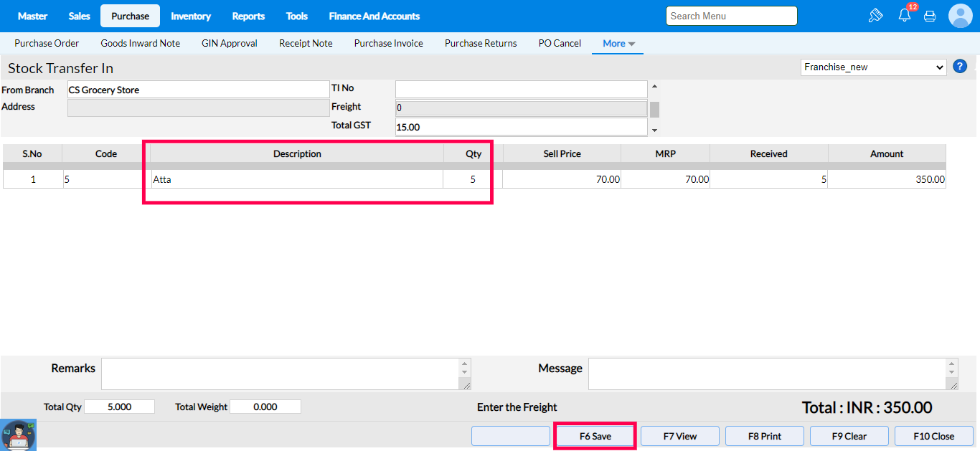Click scrollbar thumb beside Freight field

[654, 110]
